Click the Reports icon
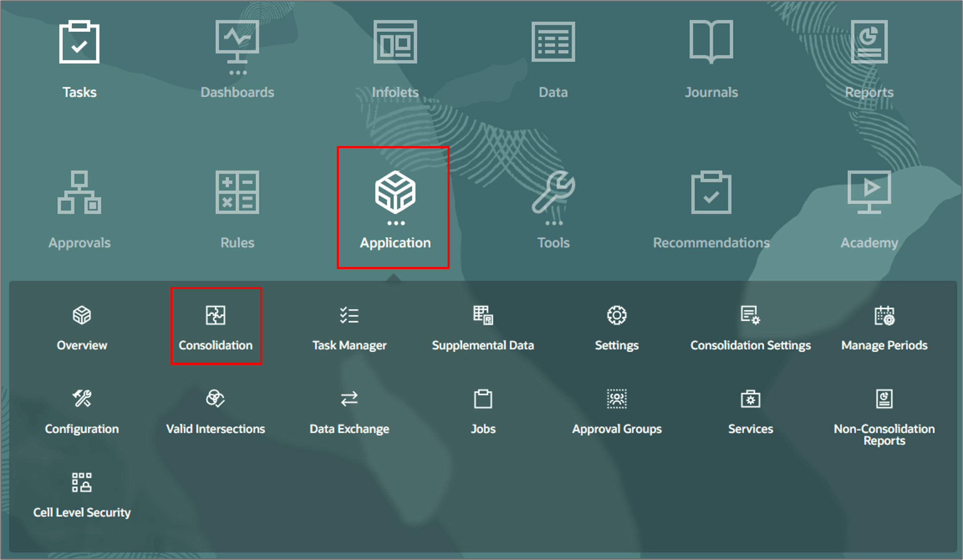Viewport: 963px width, 560px height. tap(869, 43)
